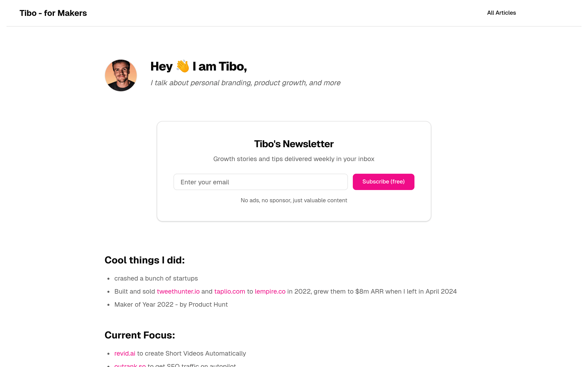This screenshot has width=588, height=367.
Task: Click the waving hand emoji
Action: click(x=183, y=66)
